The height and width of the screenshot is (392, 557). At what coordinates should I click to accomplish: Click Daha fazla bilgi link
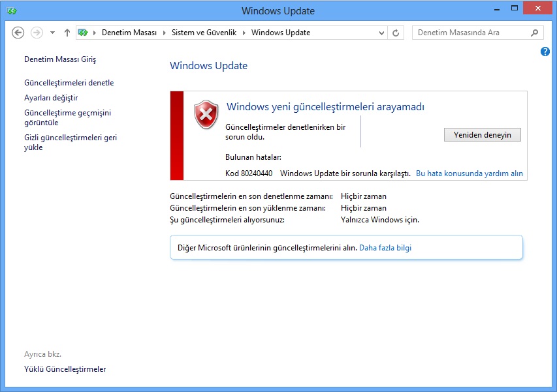click(x=385, y=248)
